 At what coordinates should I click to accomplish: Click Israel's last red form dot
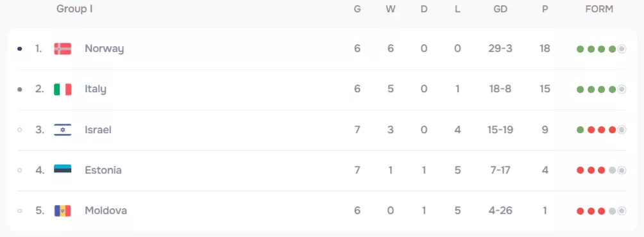coord(612,130)
